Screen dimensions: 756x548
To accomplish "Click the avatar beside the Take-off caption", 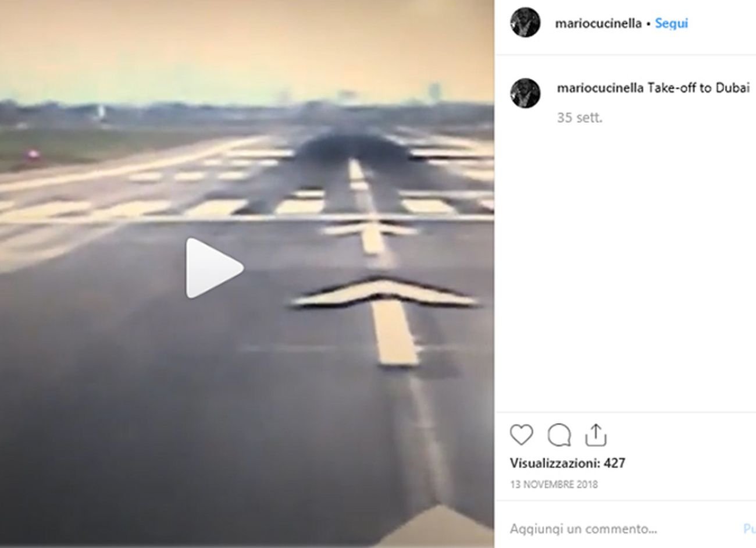I will tap(525, 93).
